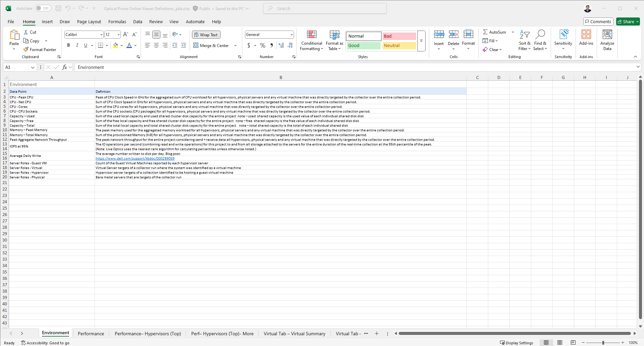Image resolution: width=644 pixels, height=346 pixels.
Task: Click into the Search box
Action: [x=325, y=8]
